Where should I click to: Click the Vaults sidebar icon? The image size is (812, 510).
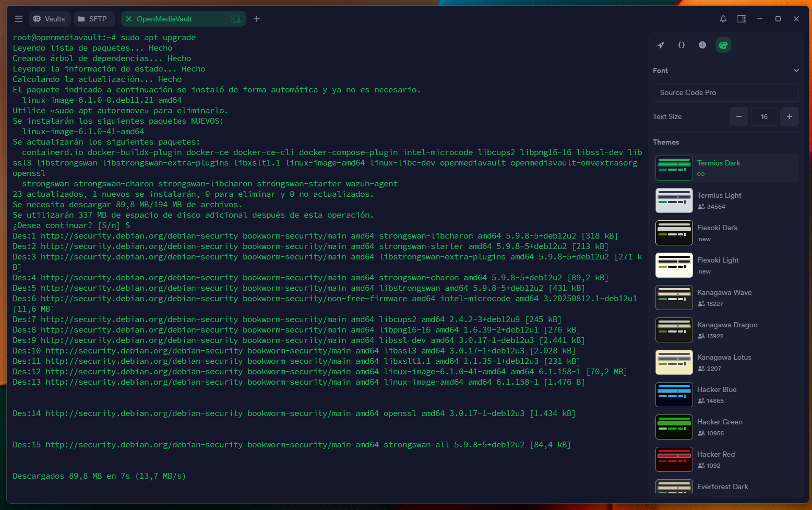[x=50, y=18]
